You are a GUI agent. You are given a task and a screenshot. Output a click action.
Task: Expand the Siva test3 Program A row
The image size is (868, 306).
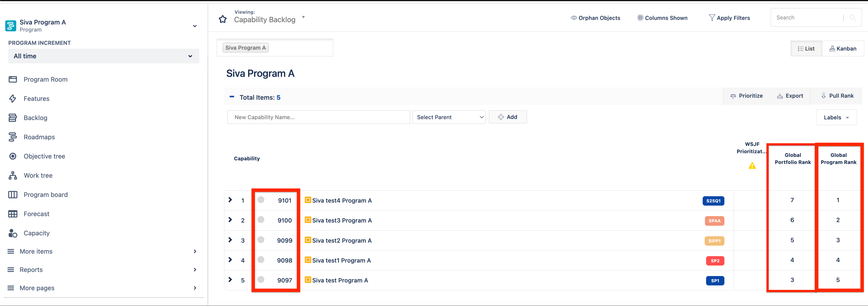tap(230, 220)
